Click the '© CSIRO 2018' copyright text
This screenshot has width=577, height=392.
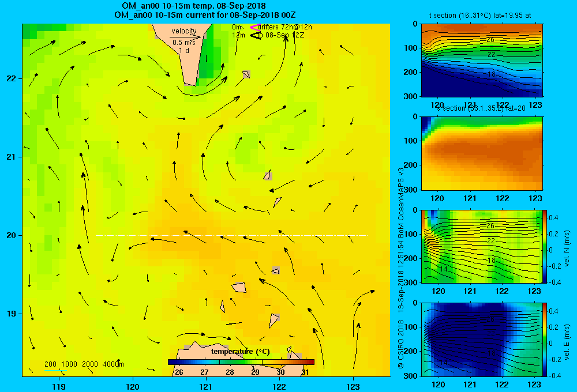[400, 344]
